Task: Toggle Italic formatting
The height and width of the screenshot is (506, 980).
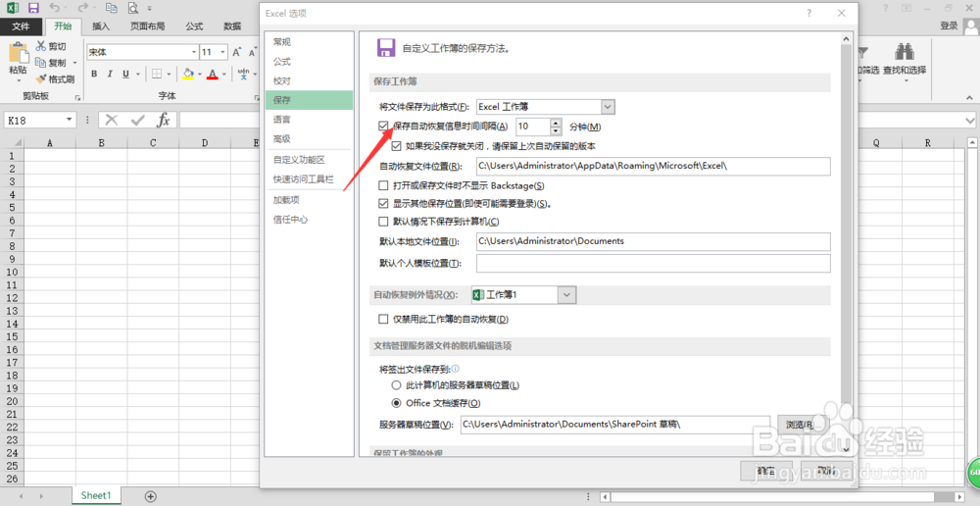Action: coord(110,74)
